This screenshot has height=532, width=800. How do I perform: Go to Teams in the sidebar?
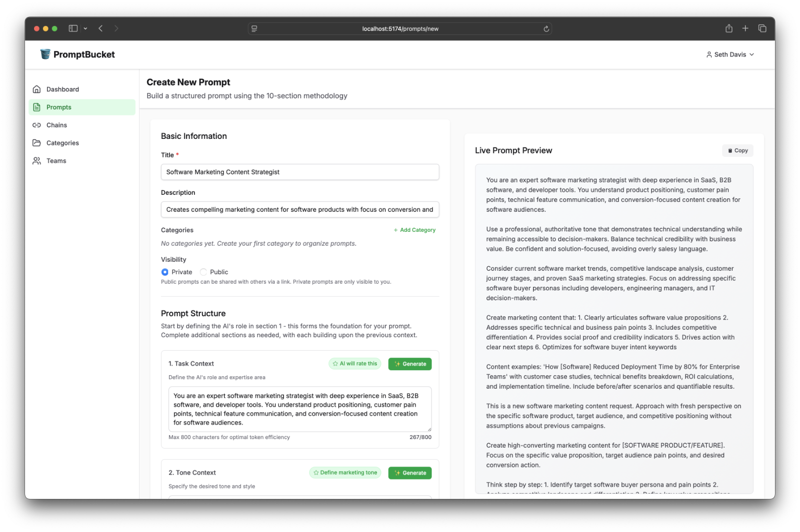point(56,161)
